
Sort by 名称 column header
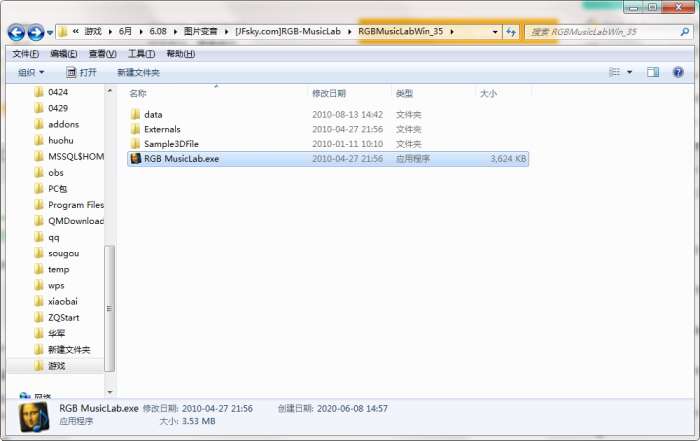click(x=138, y=94)
